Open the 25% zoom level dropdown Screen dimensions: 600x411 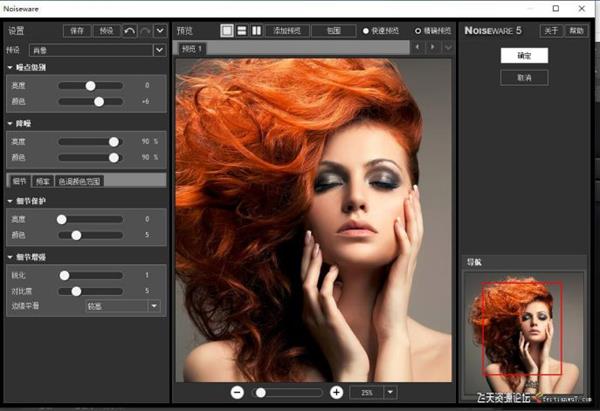[x=390, y=393]
